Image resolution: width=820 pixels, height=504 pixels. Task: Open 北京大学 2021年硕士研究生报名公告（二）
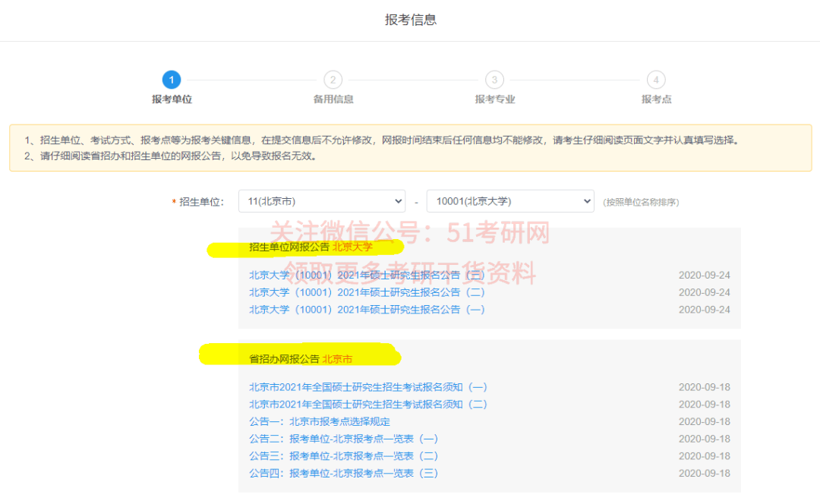click(367, 292)
